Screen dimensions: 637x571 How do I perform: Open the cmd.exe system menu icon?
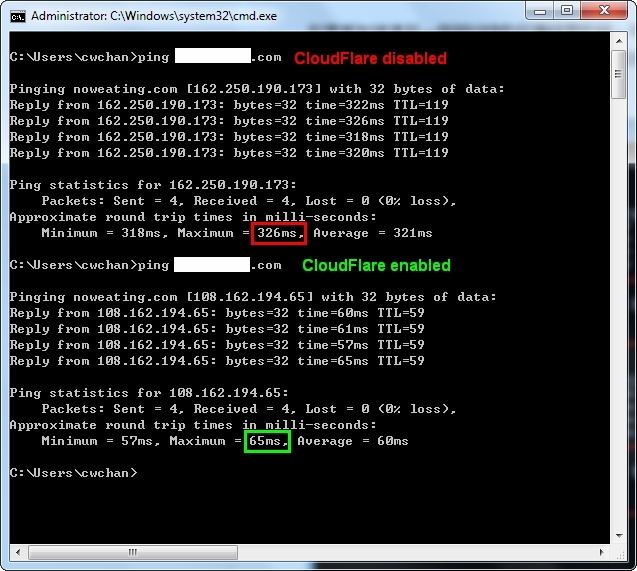(x=18, y=16)
